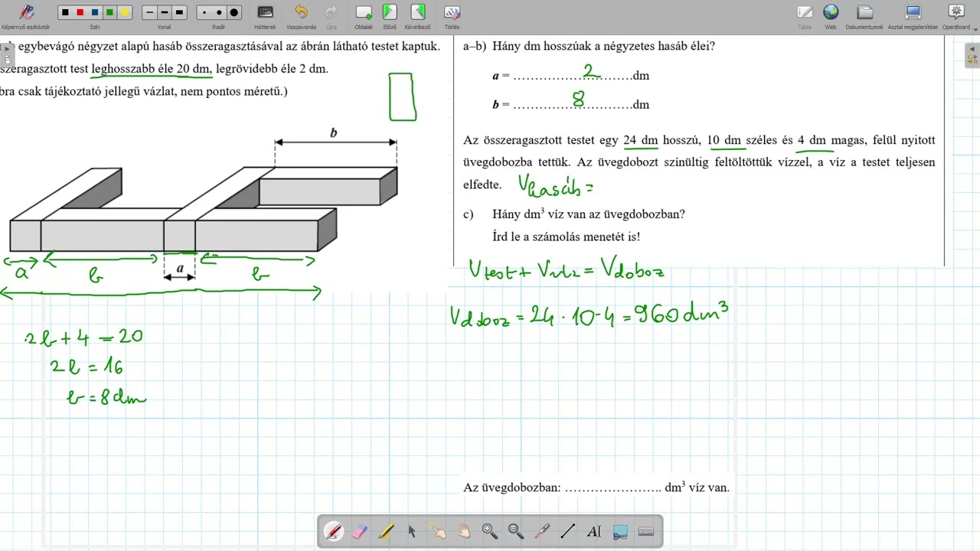Select the arrow Selector tool
The image size is (980, 551).
412,531
